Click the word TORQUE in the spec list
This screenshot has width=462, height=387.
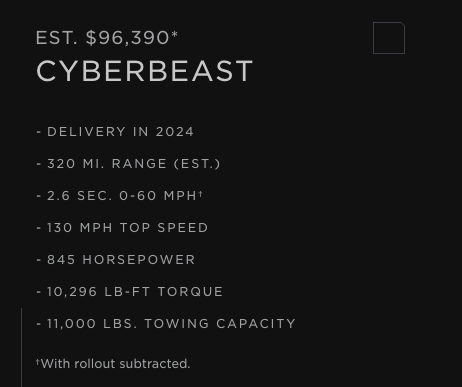(190, 292)
